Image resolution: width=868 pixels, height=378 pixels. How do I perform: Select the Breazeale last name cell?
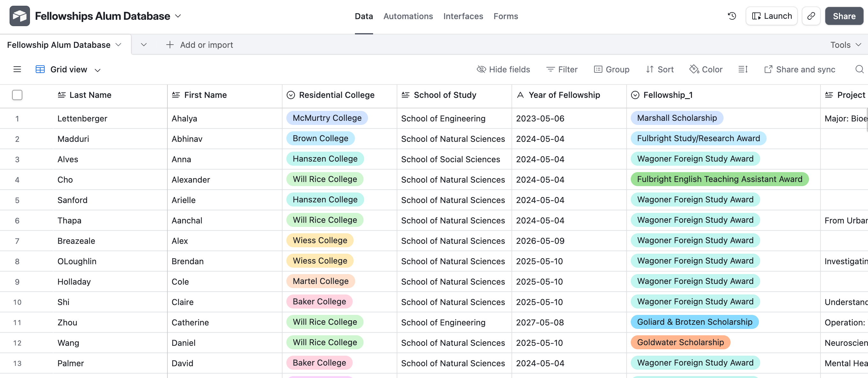click(110, 241)
